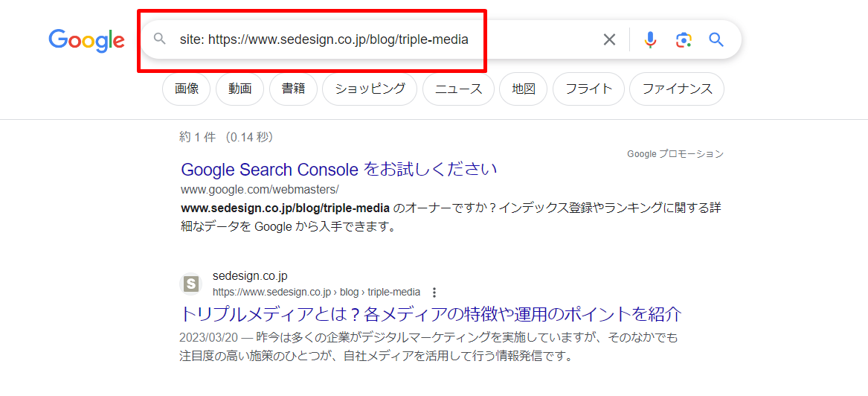Clear the search query with X icon

point(609,39)
